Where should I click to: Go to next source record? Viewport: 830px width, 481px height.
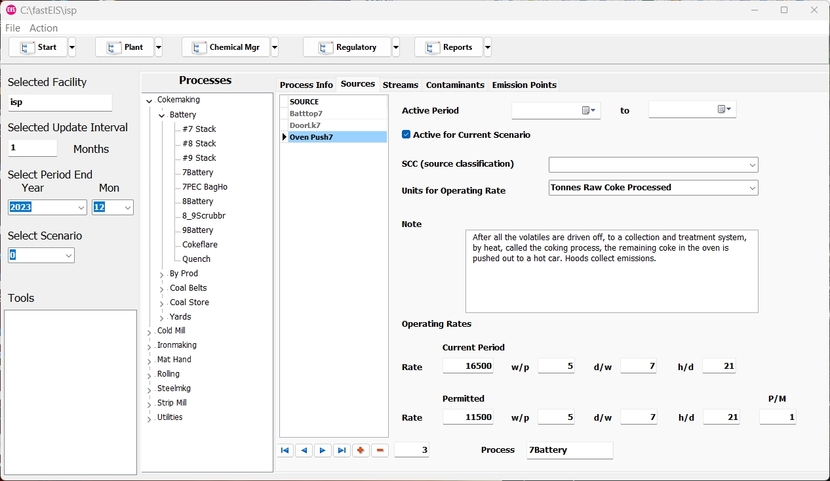[x=323, y=451]
